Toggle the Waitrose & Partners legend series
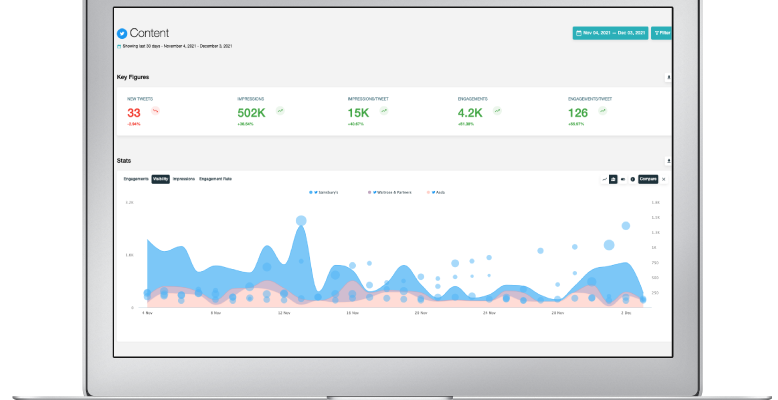 (389, 191)
